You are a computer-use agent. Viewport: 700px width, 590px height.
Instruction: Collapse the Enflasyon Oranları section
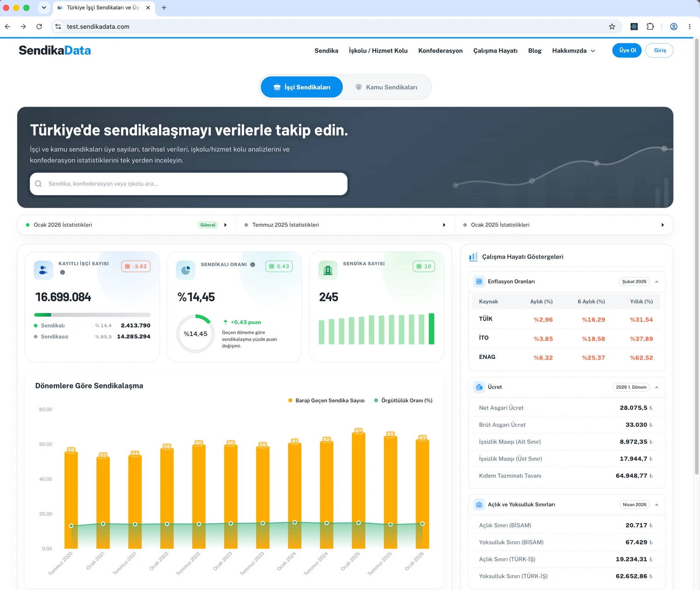(x=657, y=282)
